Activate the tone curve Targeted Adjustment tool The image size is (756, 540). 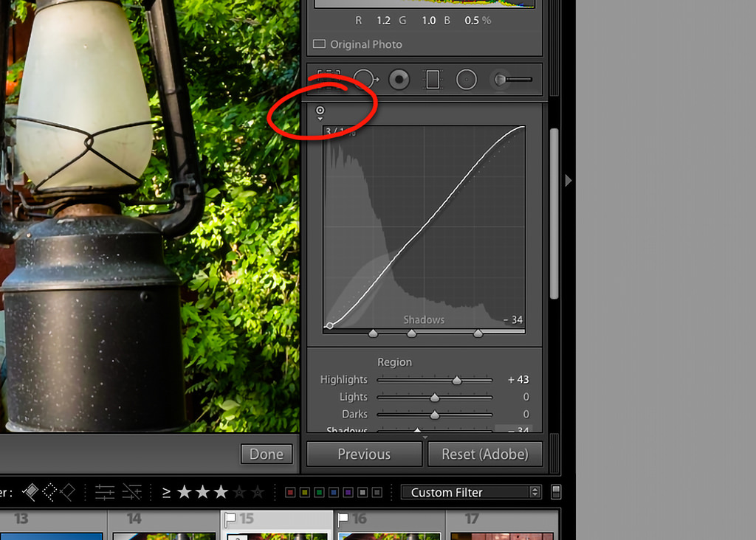[x=320, y=112]
